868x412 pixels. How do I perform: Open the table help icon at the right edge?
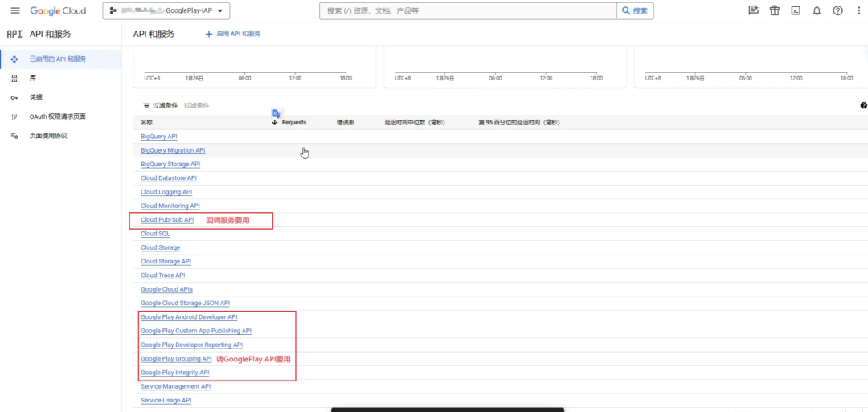tap(863, 105)
